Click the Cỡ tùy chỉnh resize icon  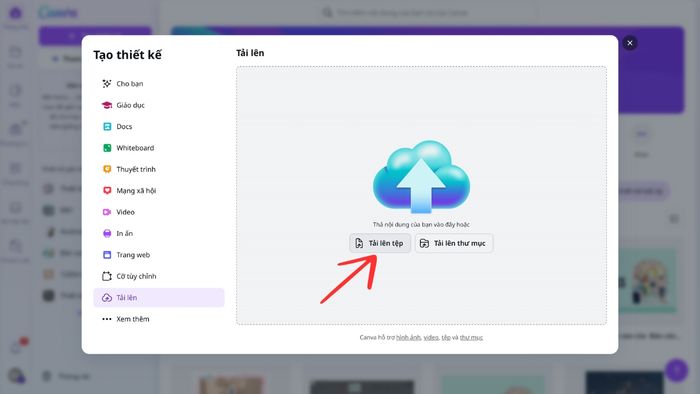pos(107,276)
